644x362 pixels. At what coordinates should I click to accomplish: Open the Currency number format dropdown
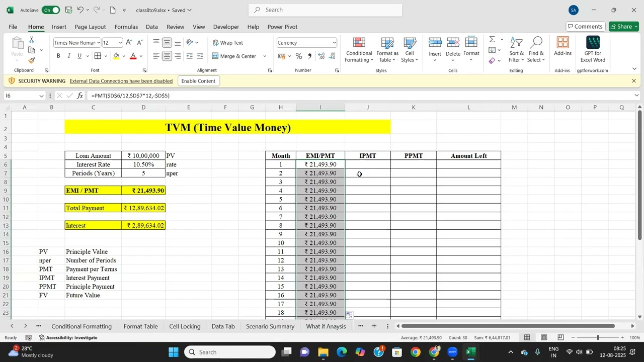(x=334, y=43)
